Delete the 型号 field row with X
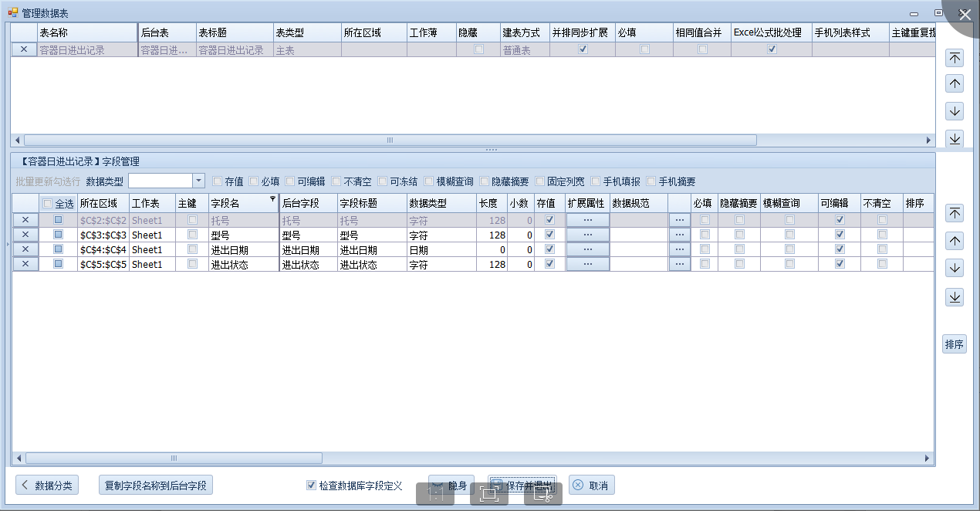 (x=25, y=235)
